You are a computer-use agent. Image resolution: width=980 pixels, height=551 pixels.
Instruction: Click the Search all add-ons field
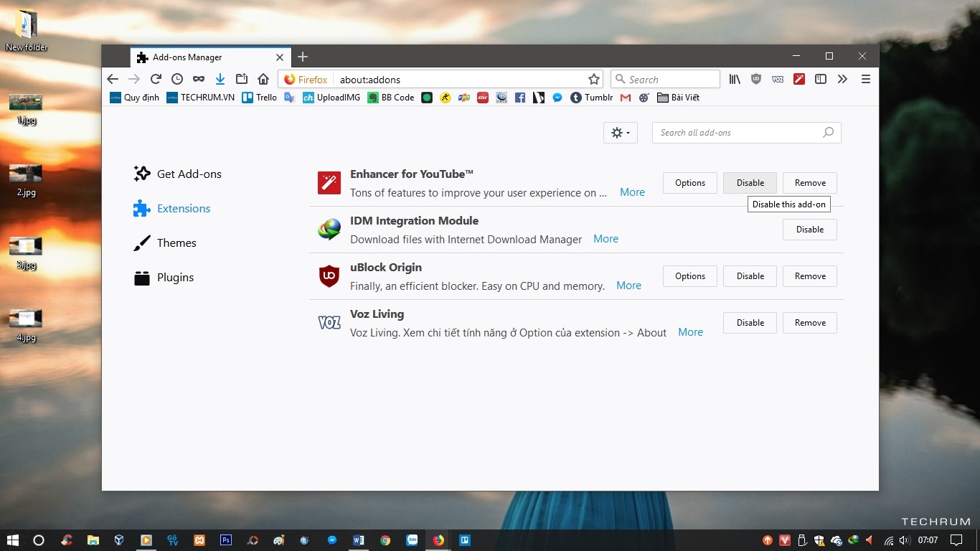pyautogui.click(x=739, y=133)
